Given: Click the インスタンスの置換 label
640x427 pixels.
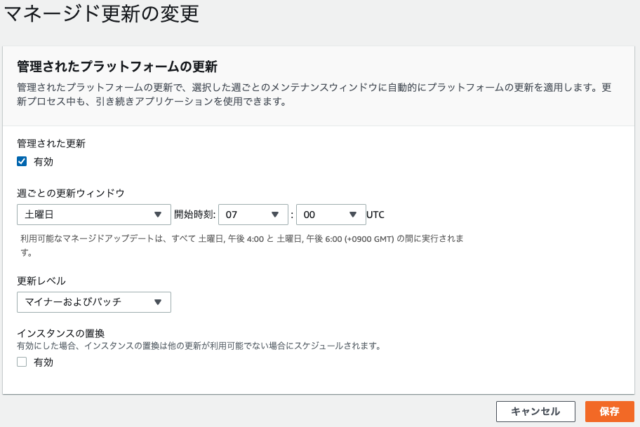Looking at the screenshot, I should (x=61, y=333).
